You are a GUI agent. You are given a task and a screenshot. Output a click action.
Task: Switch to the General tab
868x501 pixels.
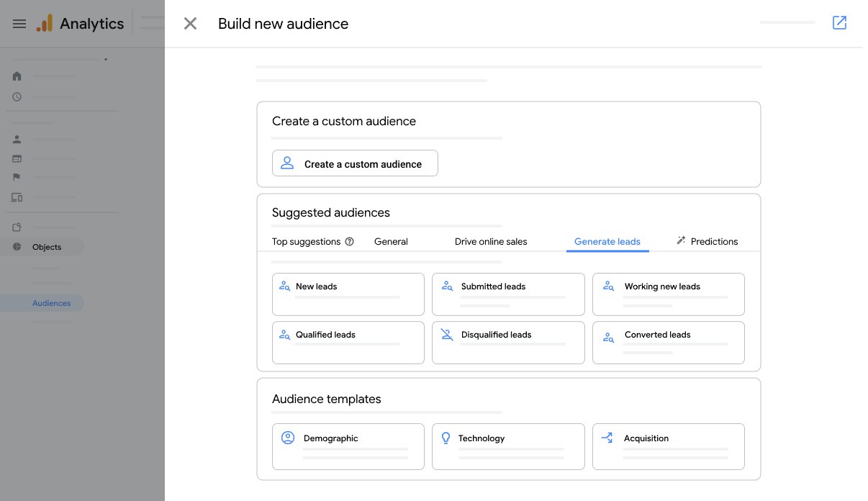tap(391, 242)
